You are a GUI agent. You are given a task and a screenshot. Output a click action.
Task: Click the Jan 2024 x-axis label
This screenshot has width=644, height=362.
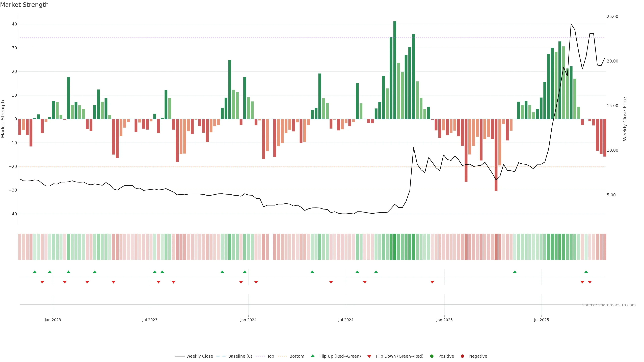point(248,320)
